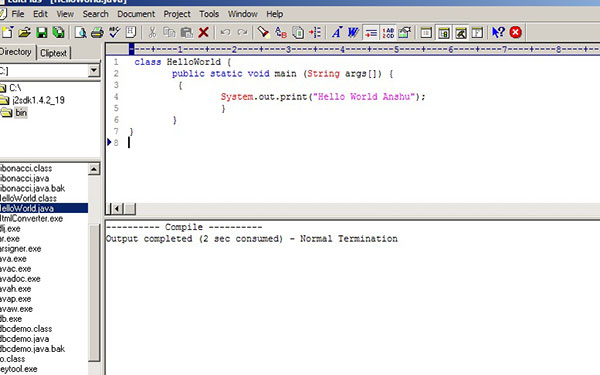
Task: Save the file using the green disk icon
Action: tap(41, 33)
